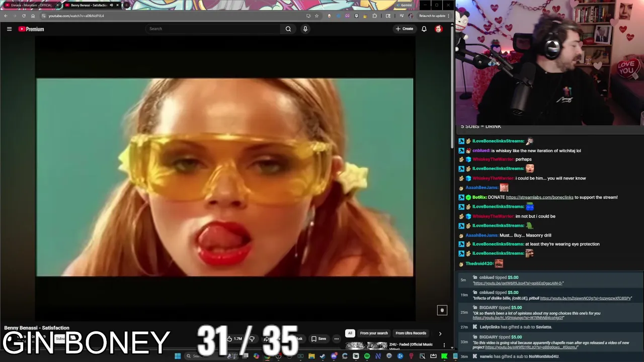Click the Chrome address bar URL
Image resolution: width=644 pixels, height=362 pixels.
(x=76, y=16)
